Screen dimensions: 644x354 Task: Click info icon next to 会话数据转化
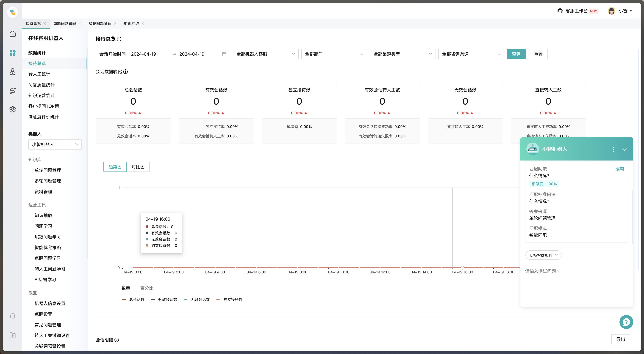[x=125, y=72]
